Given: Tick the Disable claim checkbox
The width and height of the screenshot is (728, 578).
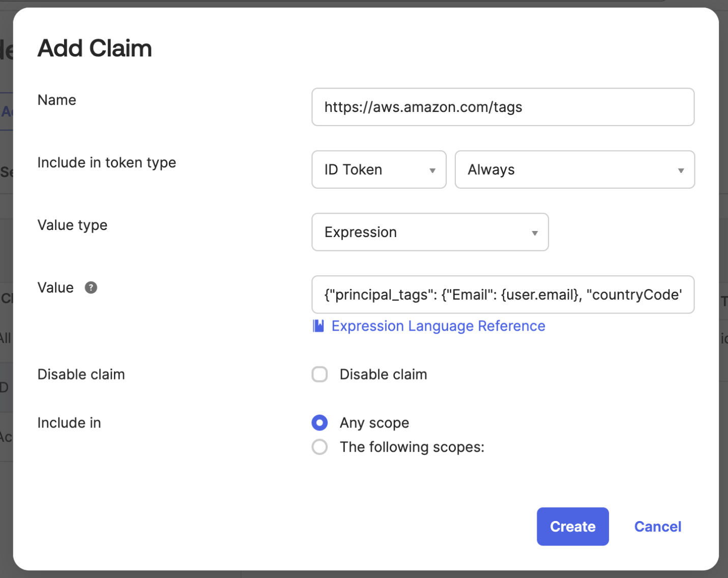Looking at the screenshot, I should coord(320,374).
